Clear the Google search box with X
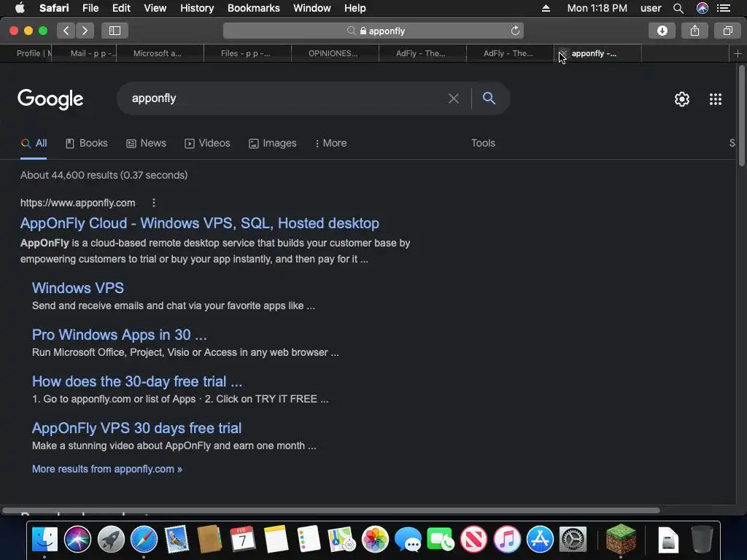Viewport: 747px width, 560px height. (x=454, y=98)
